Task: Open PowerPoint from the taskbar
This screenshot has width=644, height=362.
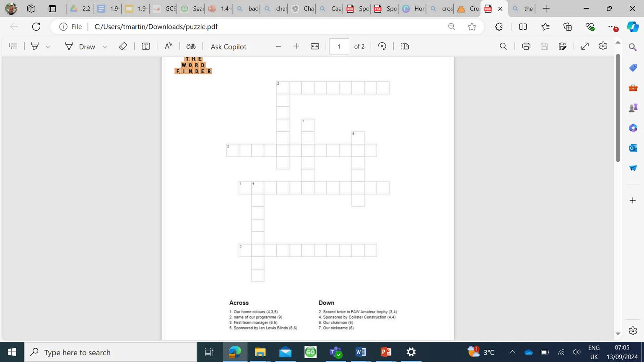Action: 386,352
